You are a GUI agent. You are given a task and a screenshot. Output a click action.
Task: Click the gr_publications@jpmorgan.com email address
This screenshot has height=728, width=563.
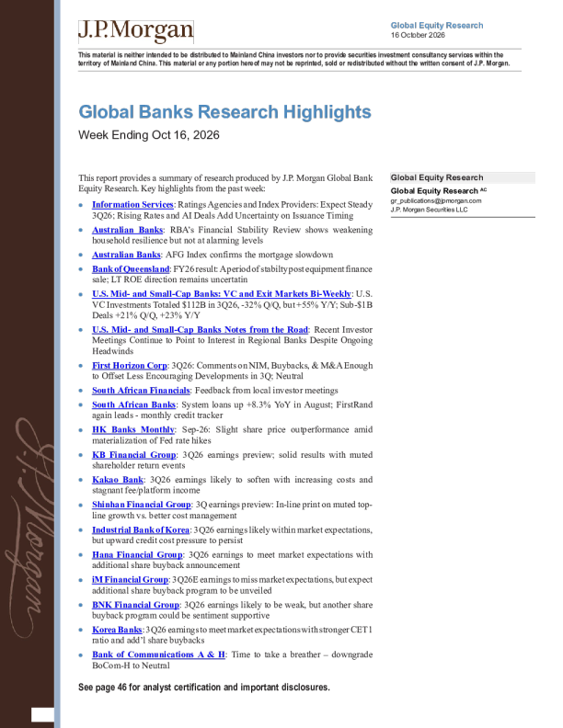pos(436,201)
